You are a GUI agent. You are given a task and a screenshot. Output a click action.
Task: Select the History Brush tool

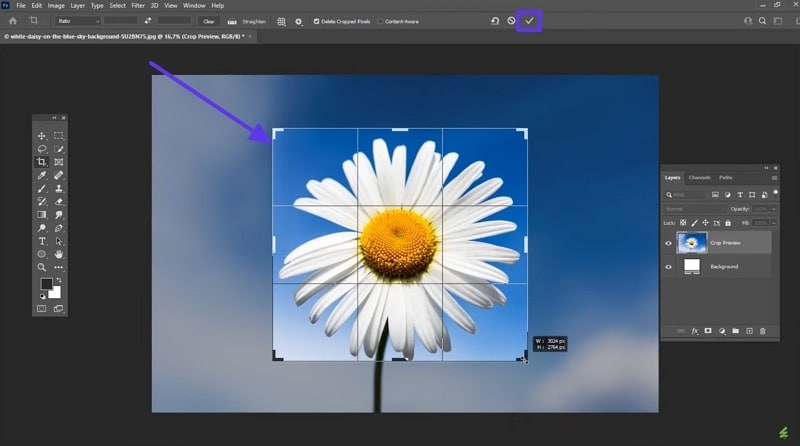click(x=41, y=202)
